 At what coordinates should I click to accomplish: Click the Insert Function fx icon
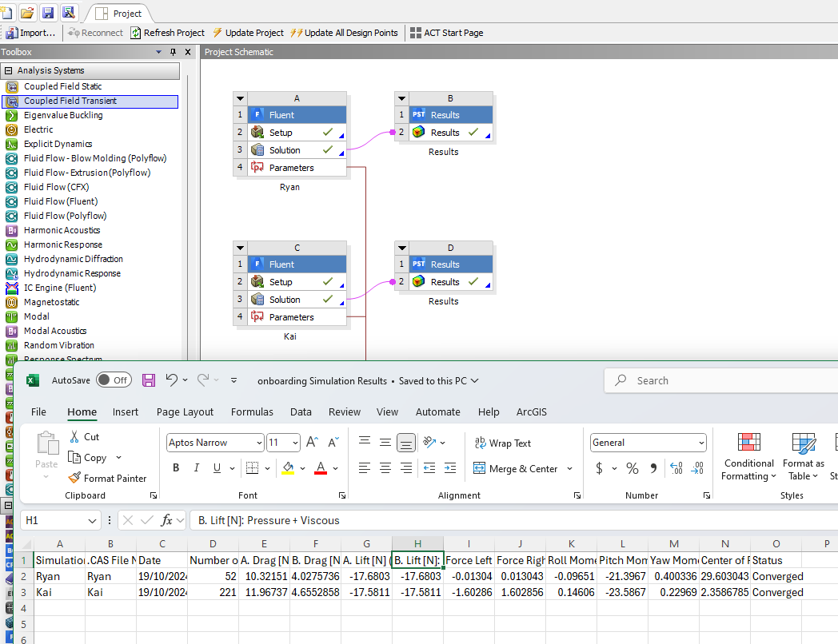click(167, 520)
